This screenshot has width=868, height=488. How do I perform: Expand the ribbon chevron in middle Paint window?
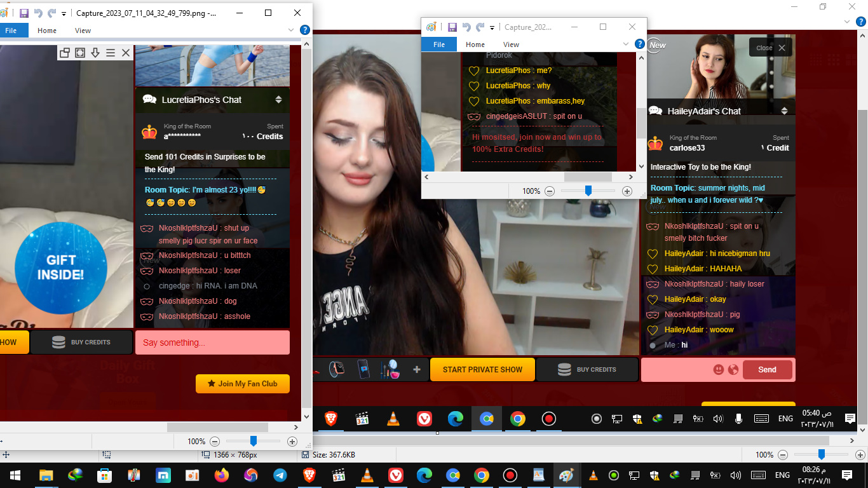click(x=626, y=44)
